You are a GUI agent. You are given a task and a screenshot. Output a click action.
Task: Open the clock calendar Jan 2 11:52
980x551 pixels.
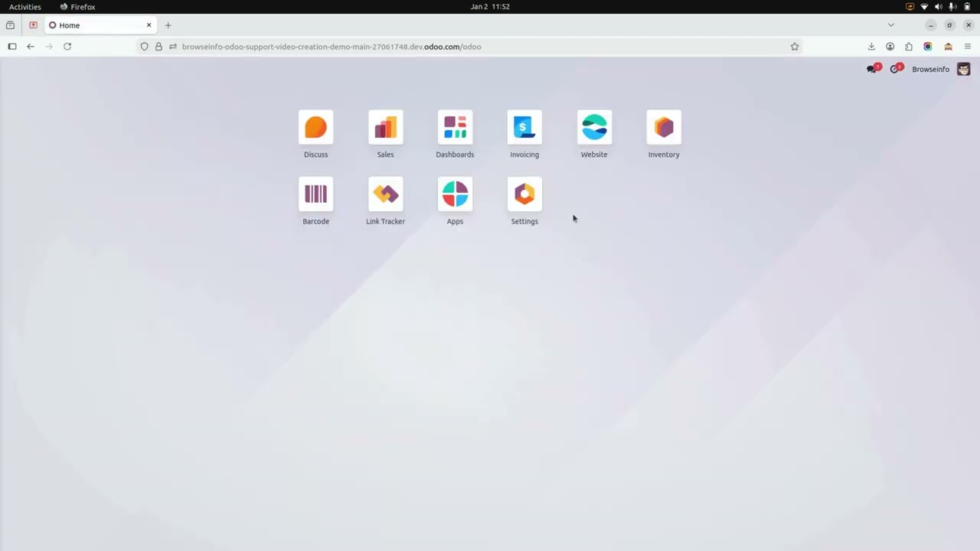490,7
